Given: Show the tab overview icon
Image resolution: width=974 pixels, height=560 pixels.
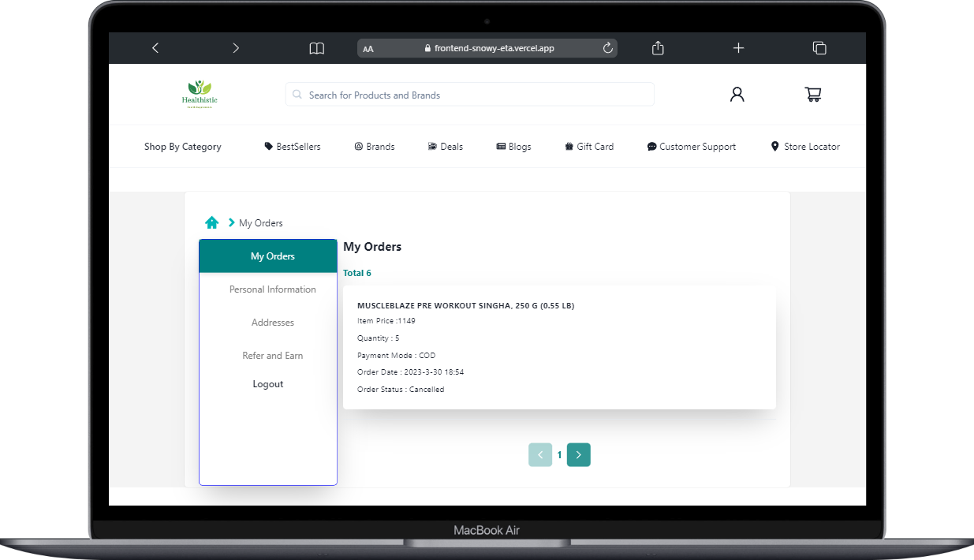Looking at the screenshot, I should pyautogui.click(x=819, y=48).
